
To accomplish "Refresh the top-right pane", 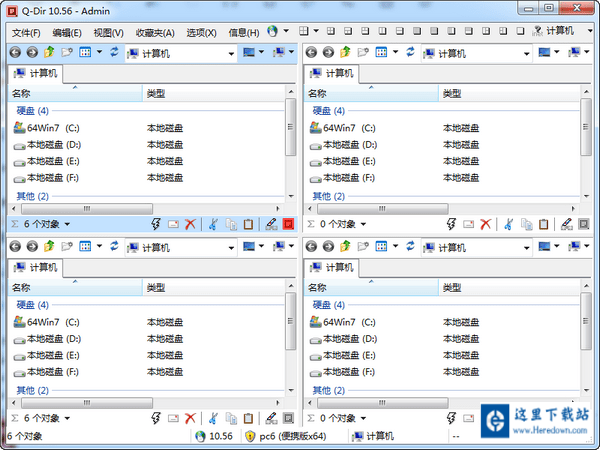I will (411, 52).
